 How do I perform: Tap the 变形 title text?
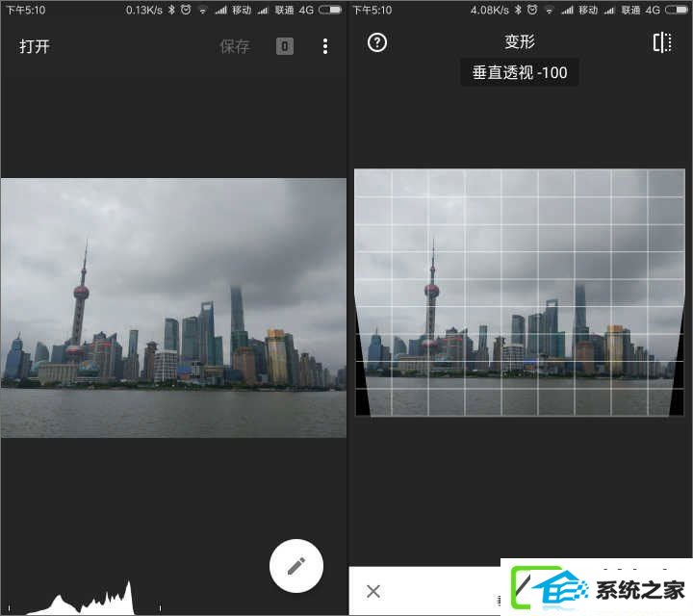click(520, 42)
